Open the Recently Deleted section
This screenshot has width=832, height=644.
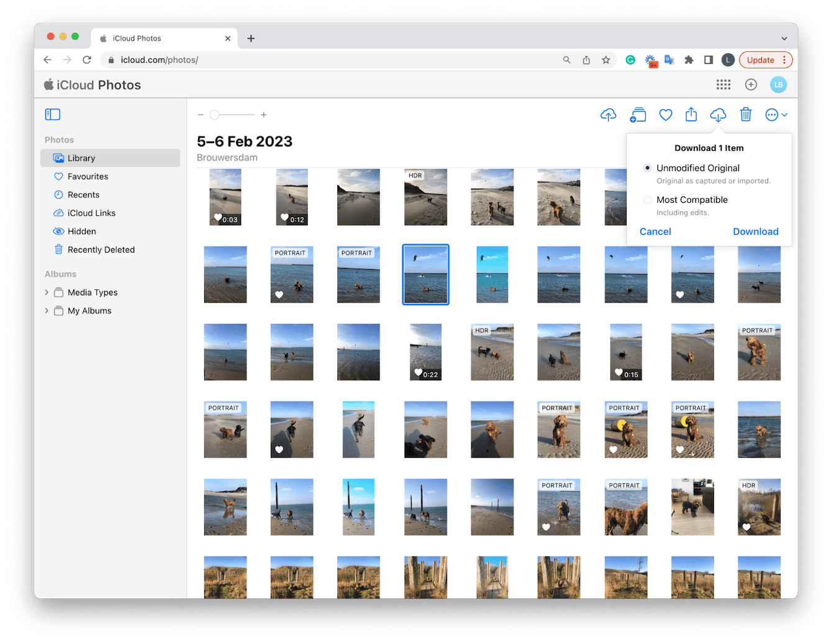tap(101, 249)
